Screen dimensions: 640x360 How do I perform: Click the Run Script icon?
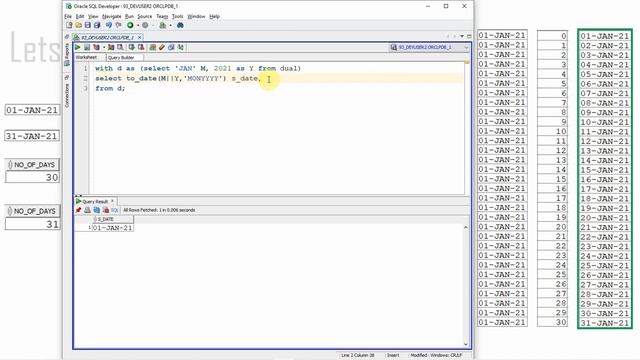(87, 47)
